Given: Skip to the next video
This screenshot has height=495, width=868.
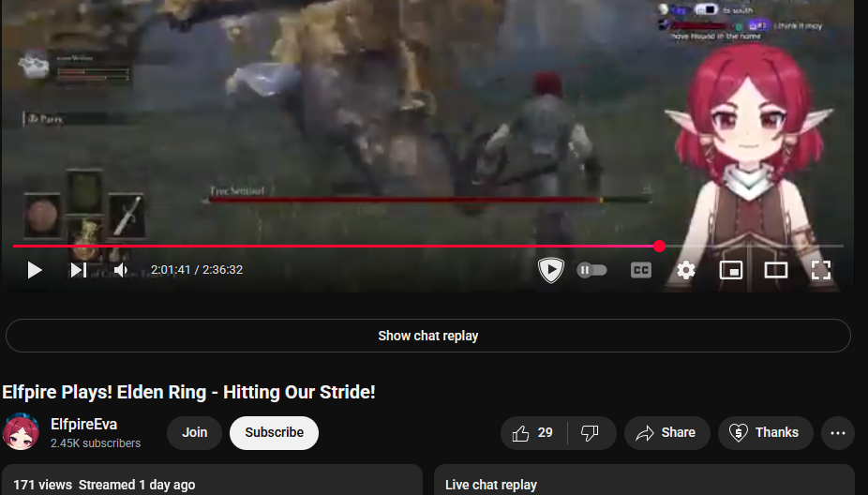Looking at the screenshot, I should pos(78,270).
